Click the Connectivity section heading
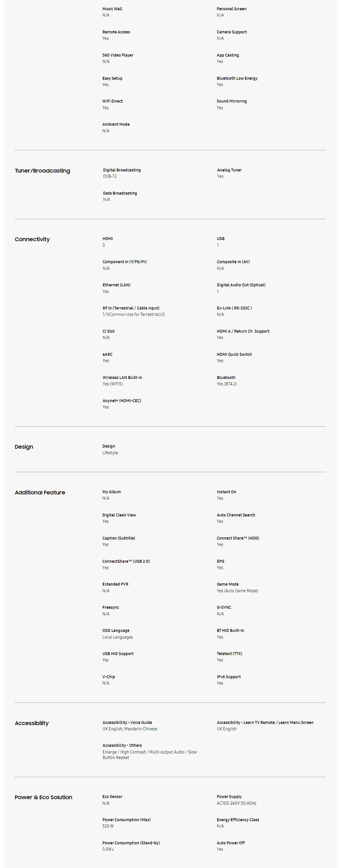The image size is (339, 868). click(32, 239)
